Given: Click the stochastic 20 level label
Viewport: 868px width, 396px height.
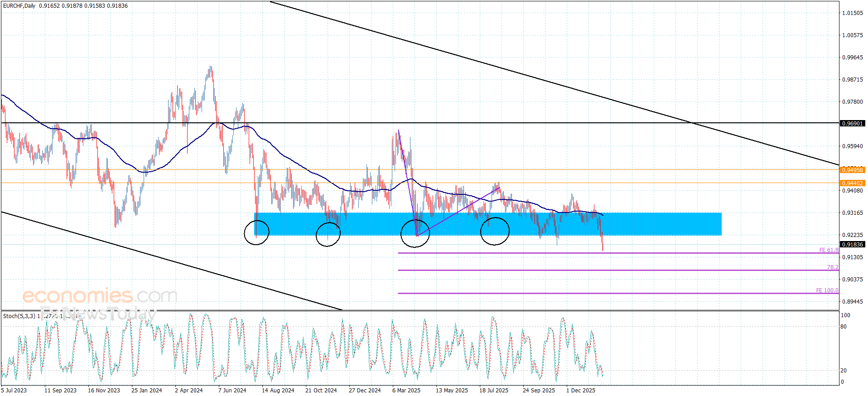Looking at the screenshot, I should [x=844, y=371].
